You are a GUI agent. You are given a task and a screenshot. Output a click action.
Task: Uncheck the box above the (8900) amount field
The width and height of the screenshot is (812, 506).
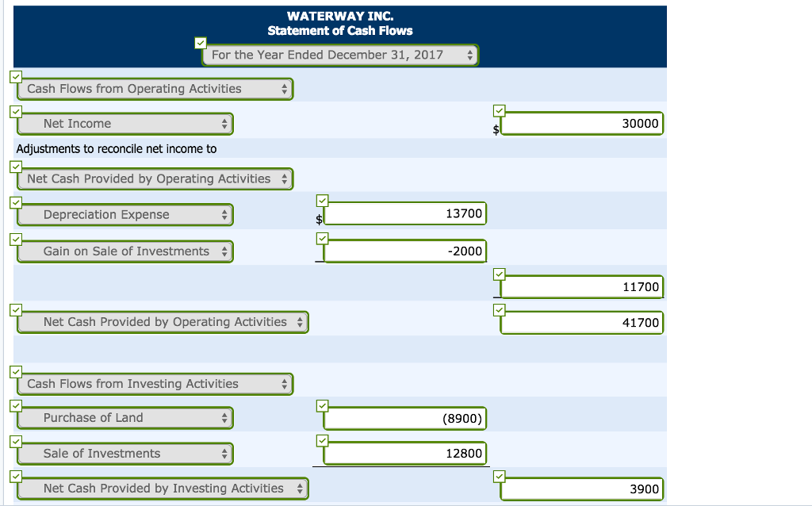pyautogui.click(x=322, y=405)
